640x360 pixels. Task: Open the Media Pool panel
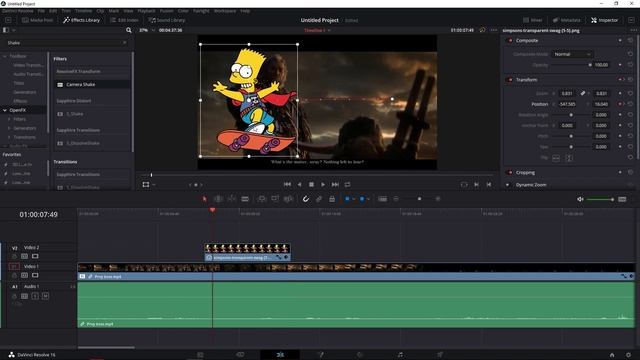tap(38, 20)
